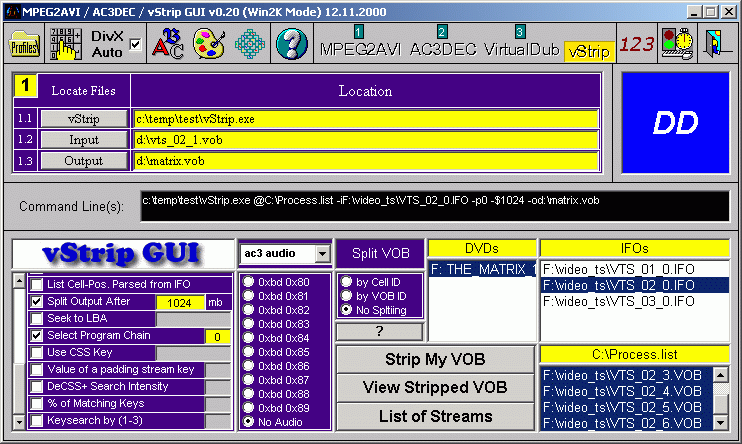The height and width of the screenshot is (444, 742).
Task: Click the View Stripped VOB button
Action: tap(435, 388)
